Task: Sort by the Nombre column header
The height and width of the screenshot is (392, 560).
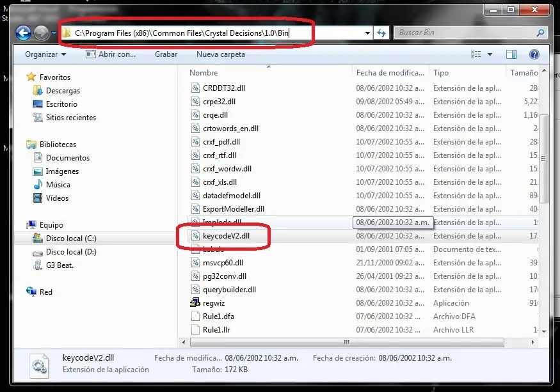Action: pos(204,73)
